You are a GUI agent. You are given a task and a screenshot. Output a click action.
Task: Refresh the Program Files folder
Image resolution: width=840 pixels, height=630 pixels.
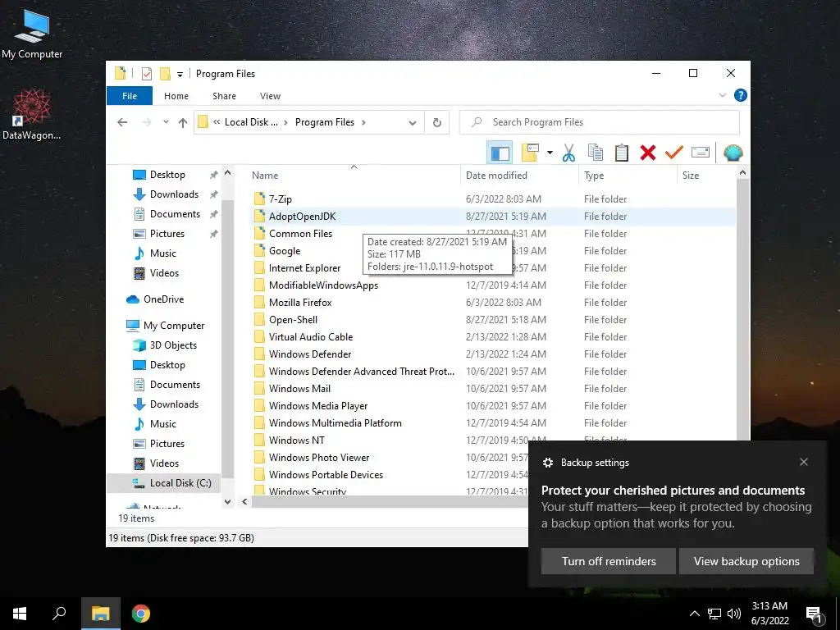point(437,122)
